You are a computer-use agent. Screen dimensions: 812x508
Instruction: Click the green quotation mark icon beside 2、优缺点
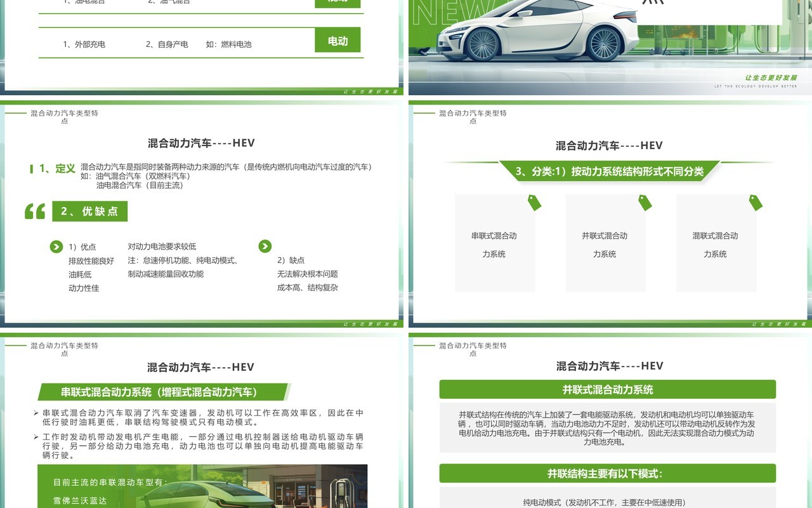point(35,211)
